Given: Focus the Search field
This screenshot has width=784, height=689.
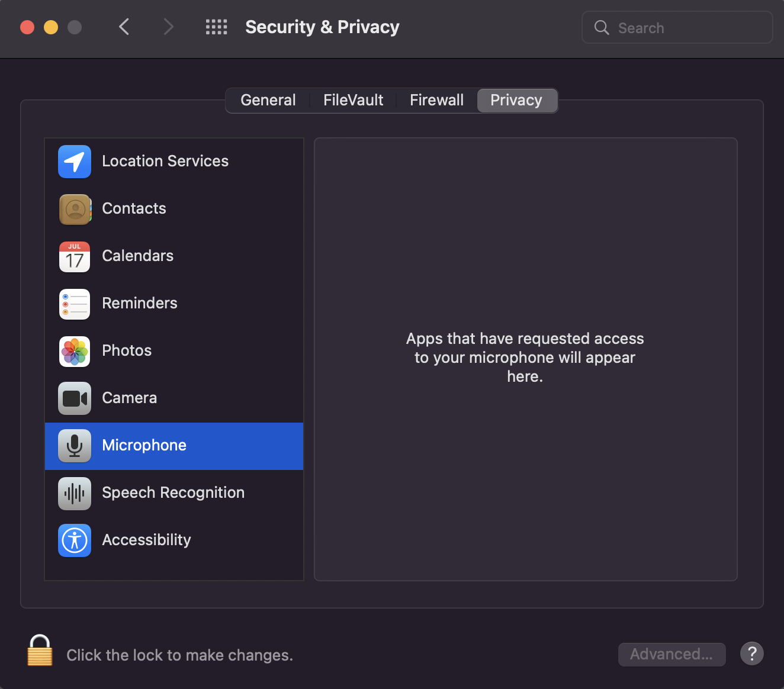Looking at the screenshot, I should tap(677, 27).
